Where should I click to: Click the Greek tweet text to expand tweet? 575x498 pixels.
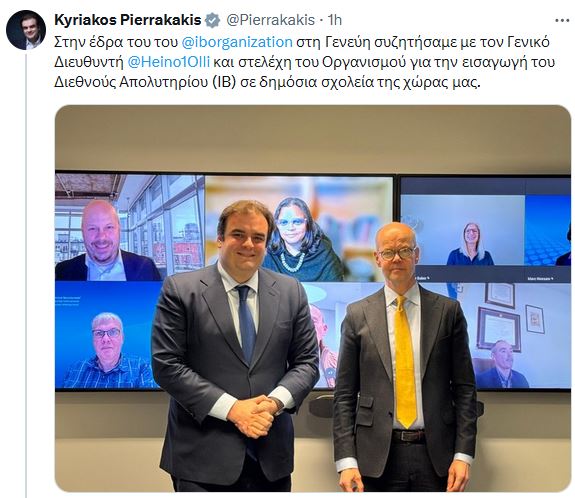[x=305, y=62]
